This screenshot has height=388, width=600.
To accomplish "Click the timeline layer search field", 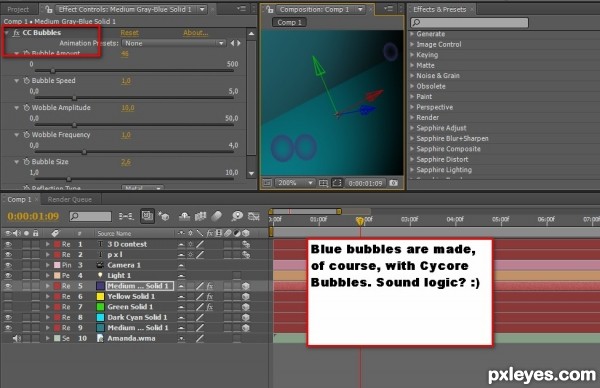I will (x=91, y=217).
